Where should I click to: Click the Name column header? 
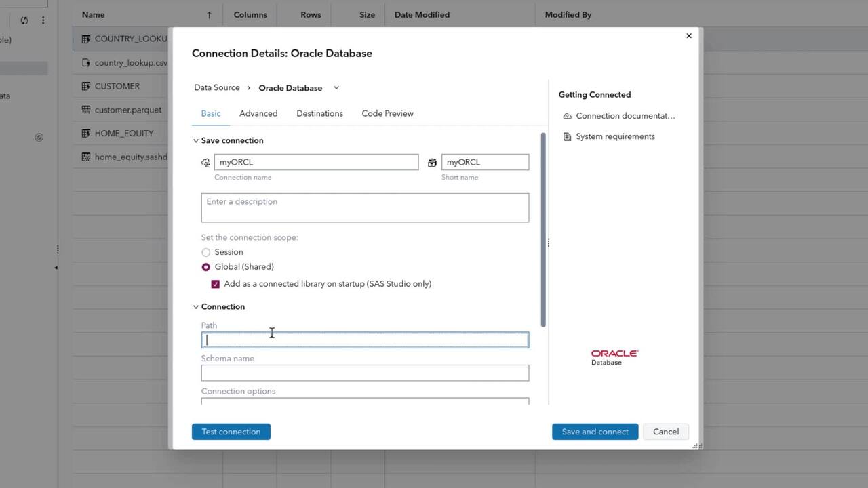click(x=94, y=15)
